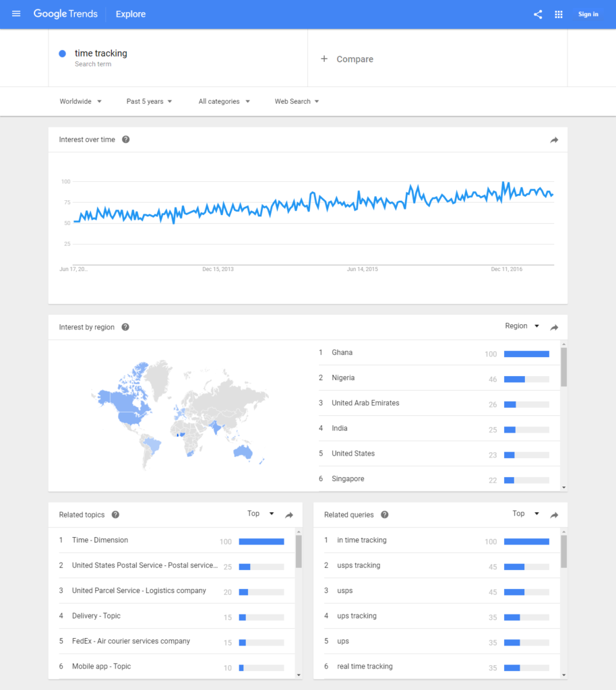Open the 'ups tracking' related query
616x690 pixels.
click(x=441, y=616)
